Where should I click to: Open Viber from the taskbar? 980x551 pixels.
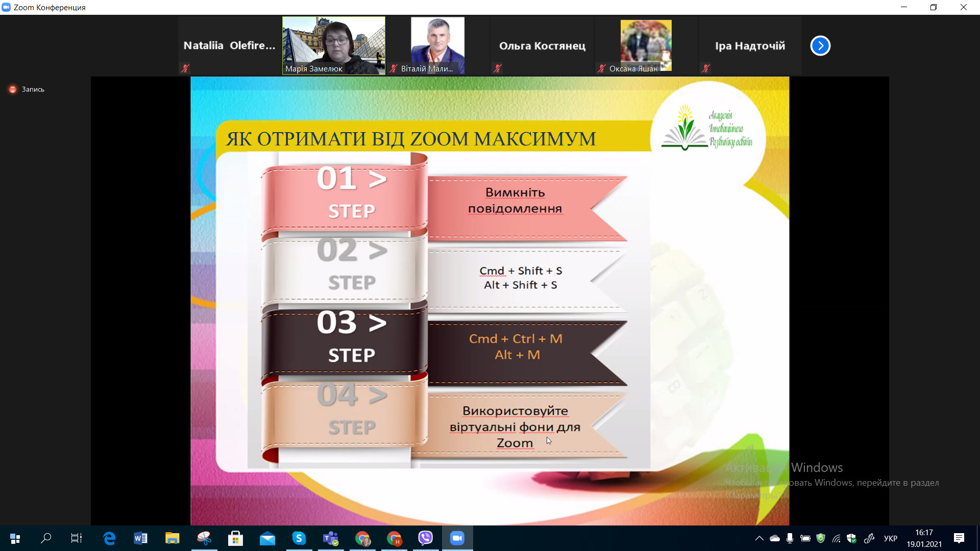click(426, 538)
